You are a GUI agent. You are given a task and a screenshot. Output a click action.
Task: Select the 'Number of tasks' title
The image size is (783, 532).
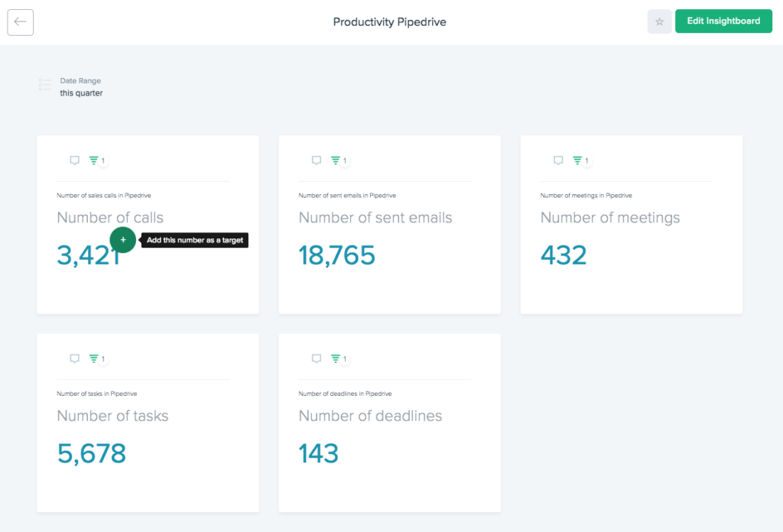click(x=113, y=416)
